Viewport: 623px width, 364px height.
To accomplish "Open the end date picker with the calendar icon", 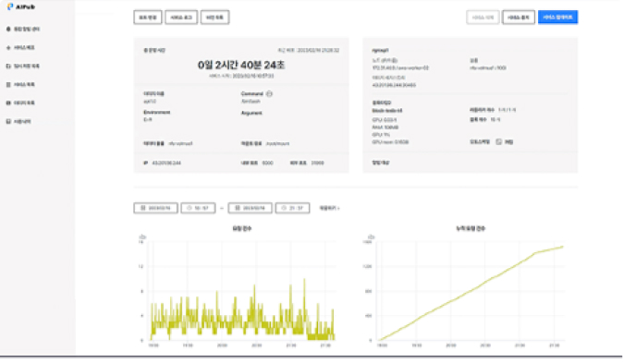I will click(x=250, y=208).
